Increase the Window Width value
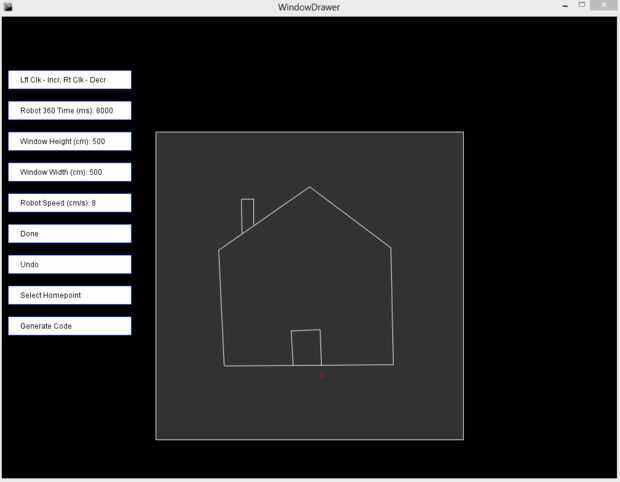620x482 pixels. (70, 172)
